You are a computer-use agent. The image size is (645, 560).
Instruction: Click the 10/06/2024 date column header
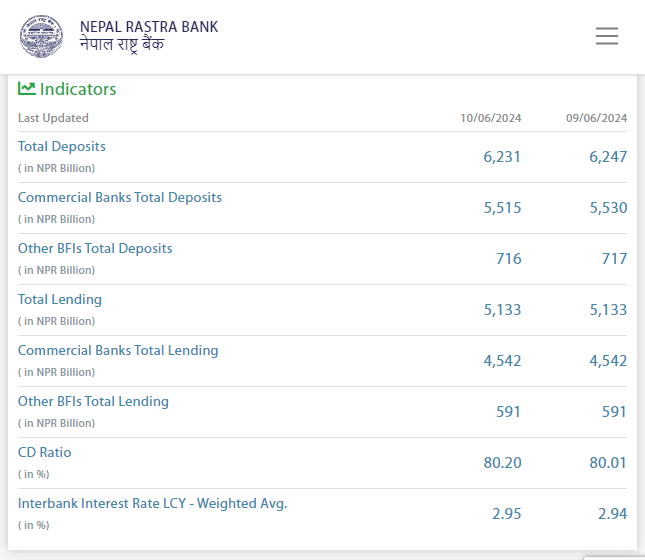(490, 118)
